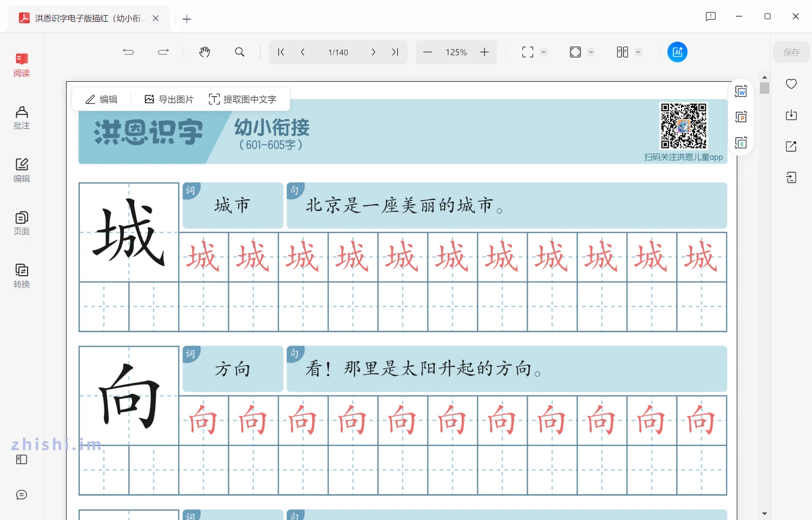This screenshot has height=520, width=812.
Task: Click 编辑 in the image popup toolbar
Action: click(102, 99)
